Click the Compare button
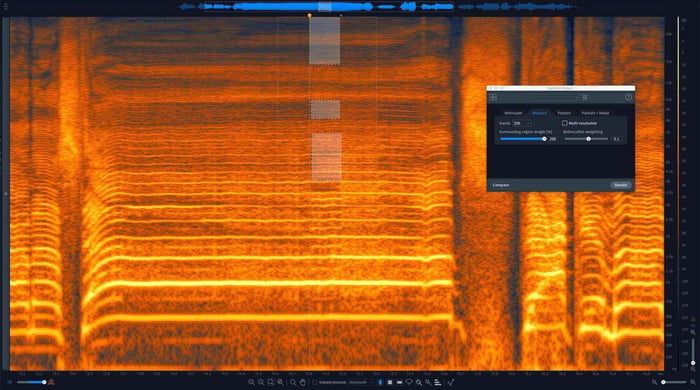 (501, 185)
